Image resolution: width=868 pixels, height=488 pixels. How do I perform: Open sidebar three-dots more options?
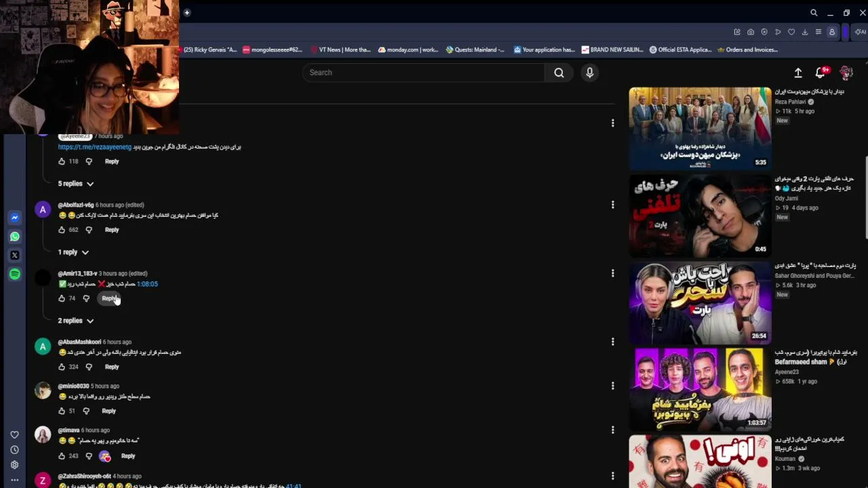pos(14,480)
